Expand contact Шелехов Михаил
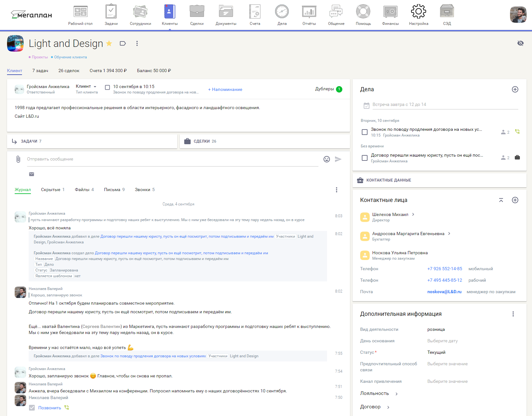This screenshot has height=416, width=532. [x=413, y=214]
